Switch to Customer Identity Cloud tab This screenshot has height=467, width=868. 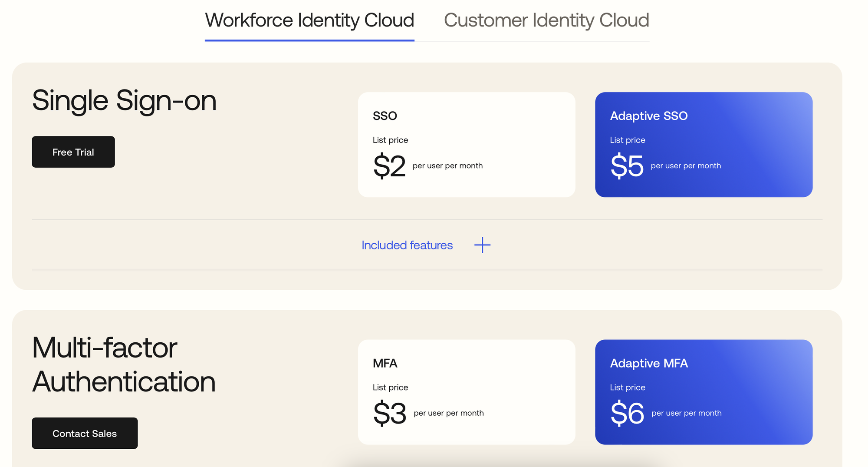tap(546, 20)
